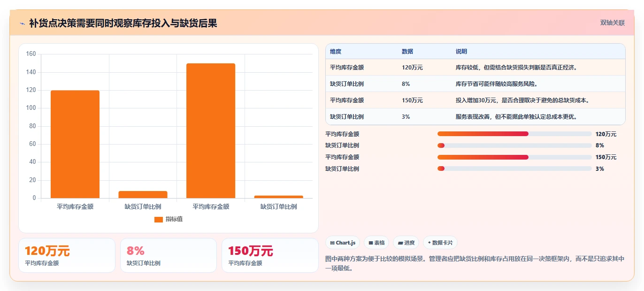
Task: Select the 表格 chip
Action: pos(376,243)
